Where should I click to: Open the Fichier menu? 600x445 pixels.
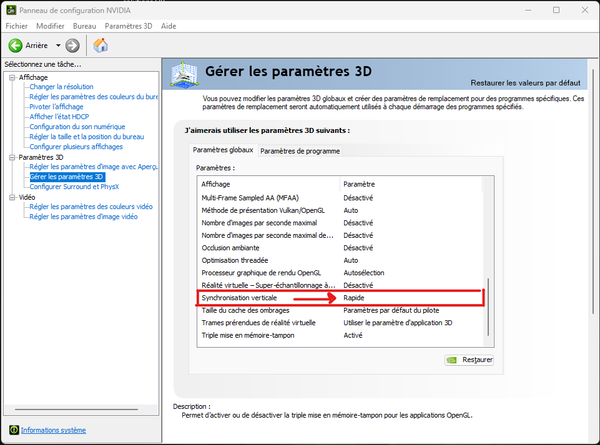click(x=16, y=26)
